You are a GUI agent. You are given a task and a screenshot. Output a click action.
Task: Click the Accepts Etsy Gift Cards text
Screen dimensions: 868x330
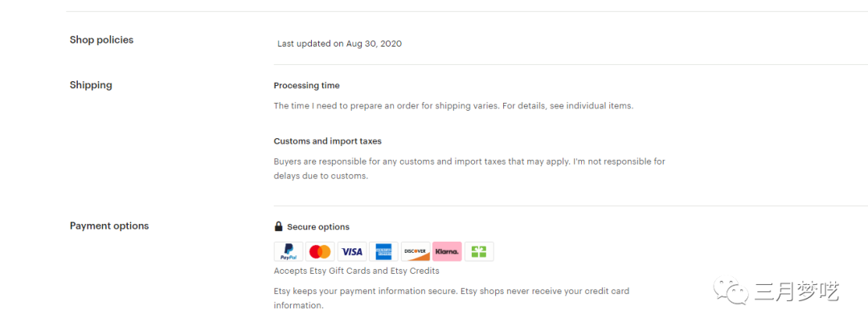[x=356, y=271]
